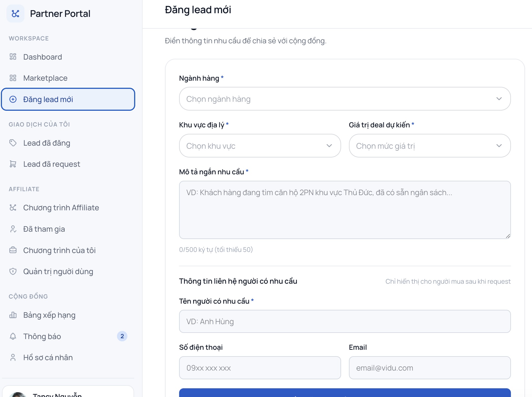
Task: Open Quản trị người dùng page
Action: pyautogui.click(x=68, y=271)
